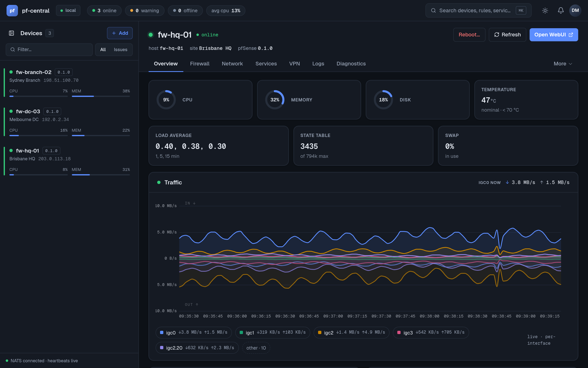Click fw-dc-03 CPU usage bar

tap(38, 136)
